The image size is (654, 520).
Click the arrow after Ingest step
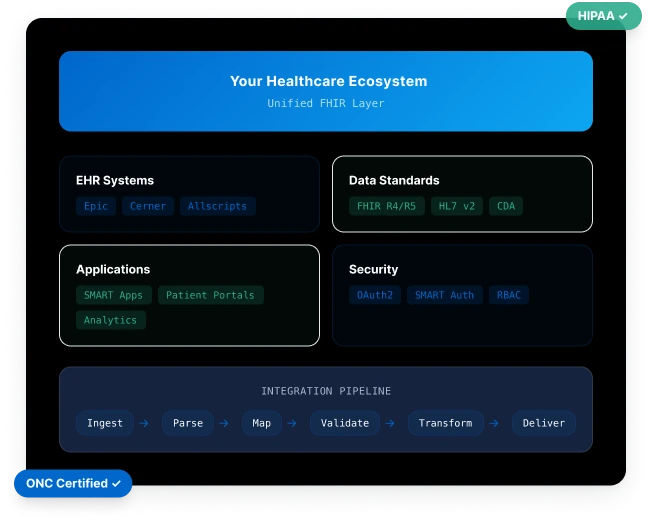coord(144,423)
